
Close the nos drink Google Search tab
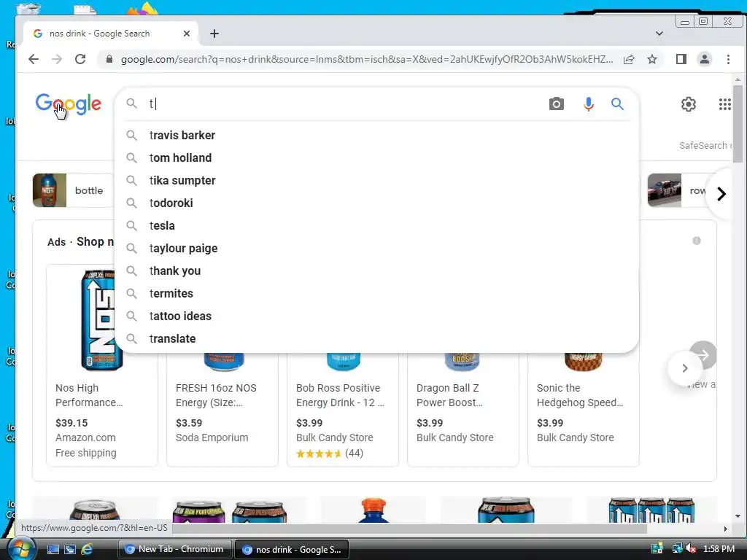click(x=187, y=34)
